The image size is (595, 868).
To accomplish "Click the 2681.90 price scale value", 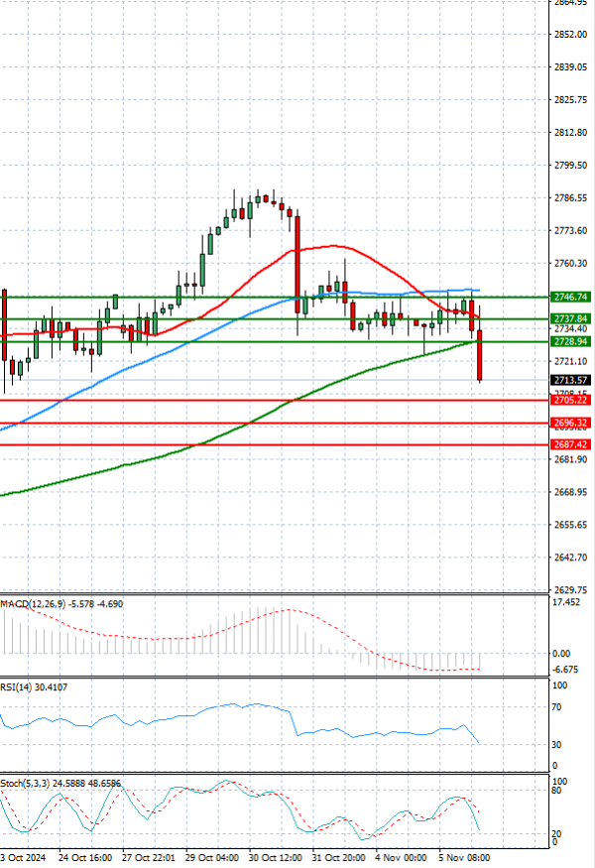I will [570, 459].
